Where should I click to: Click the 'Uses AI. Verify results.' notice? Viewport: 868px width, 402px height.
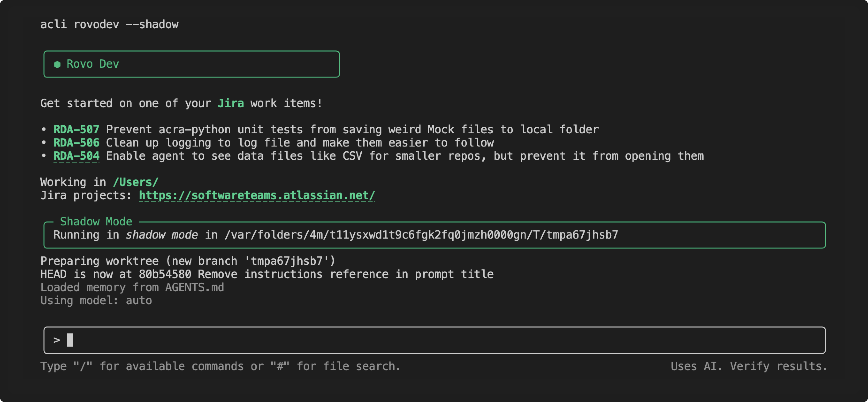tap(749, 366)
